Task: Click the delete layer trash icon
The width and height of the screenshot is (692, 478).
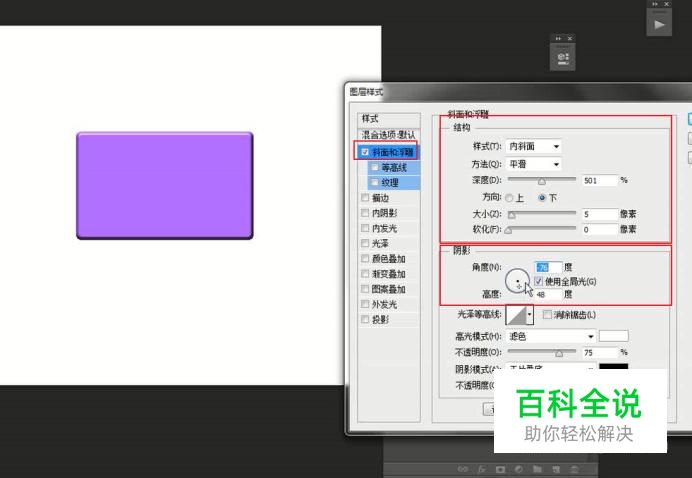Action: click(x=575, y=469)
